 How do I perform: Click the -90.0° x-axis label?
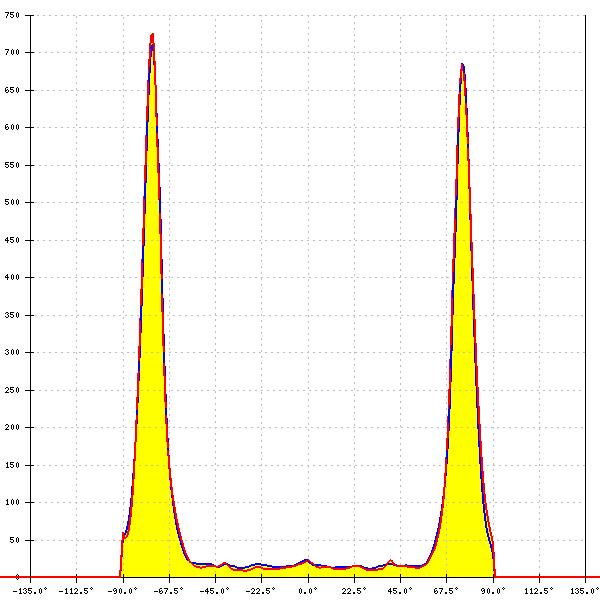tap(122, 591)
